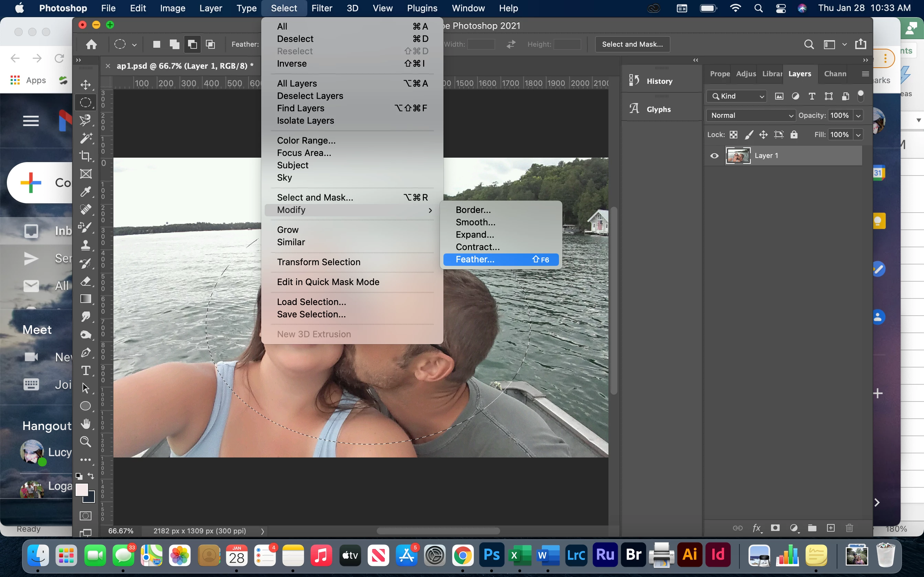Click the Layer 1 thumbnail
924x577 pixels.
click(x=738, y=156)
